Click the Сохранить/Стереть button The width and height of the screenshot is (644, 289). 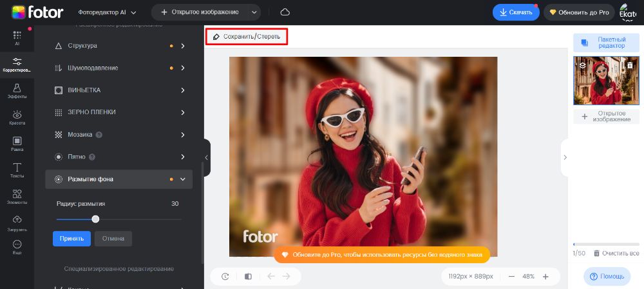(247, 37)
